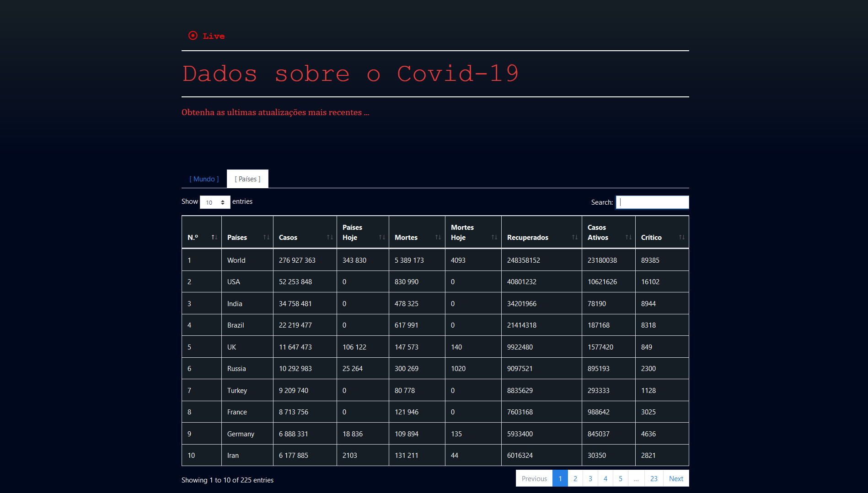This screenshot has height=493, width=868.
Task: Select the Países tab
Action: click(x=247, y=179)
